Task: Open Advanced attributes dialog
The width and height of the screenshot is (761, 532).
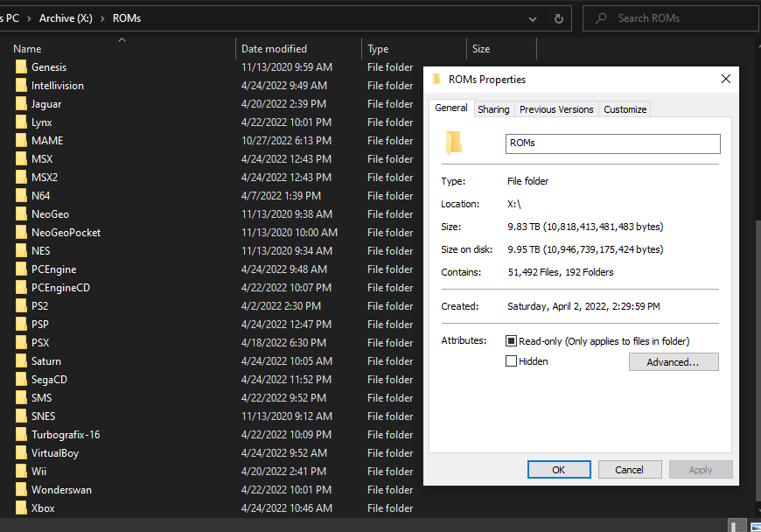Action: click(674, 361)
